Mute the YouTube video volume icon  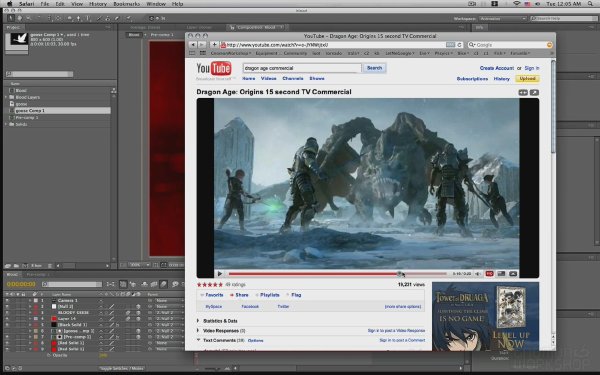coord(478,274)
